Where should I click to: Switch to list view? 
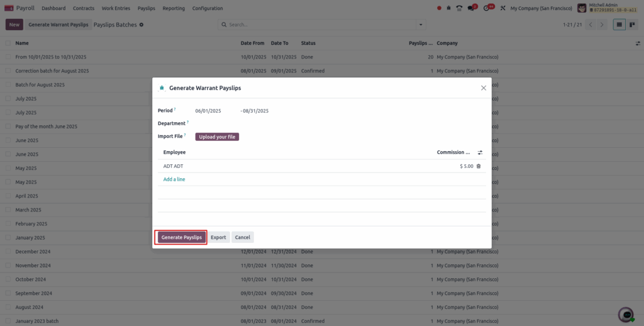coord(619,25)
